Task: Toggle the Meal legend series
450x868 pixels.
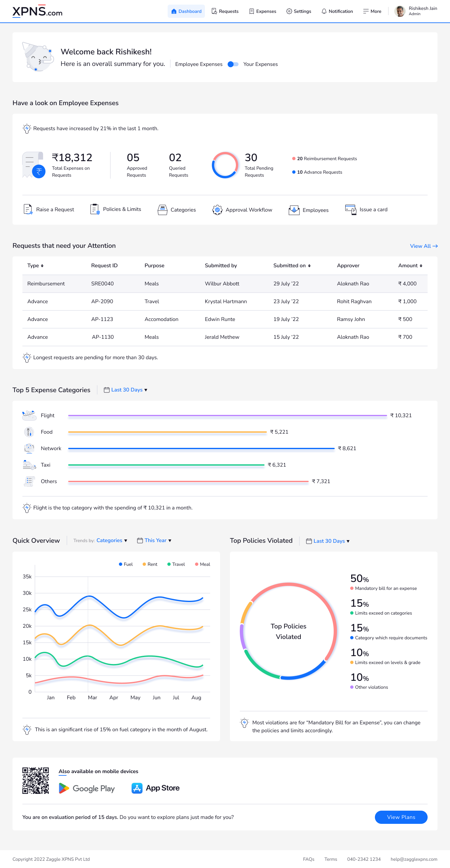Action: (x=202, y=564)
